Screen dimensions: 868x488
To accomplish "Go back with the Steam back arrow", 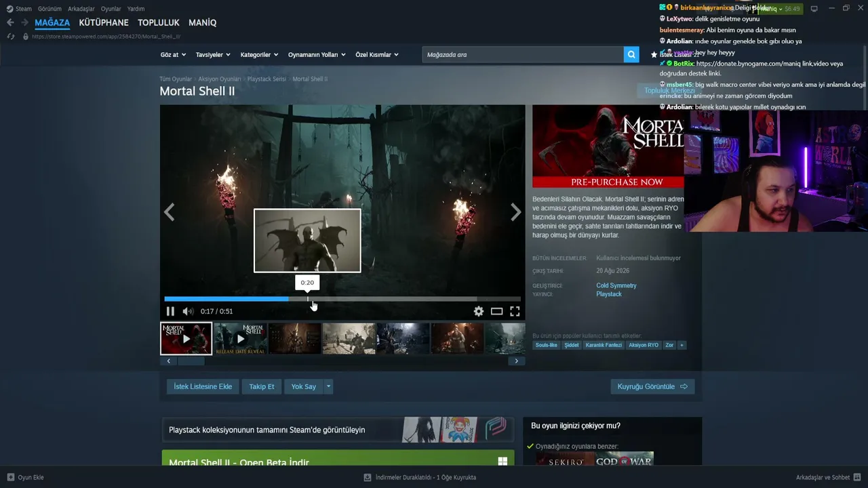I will tap(10, 22).
